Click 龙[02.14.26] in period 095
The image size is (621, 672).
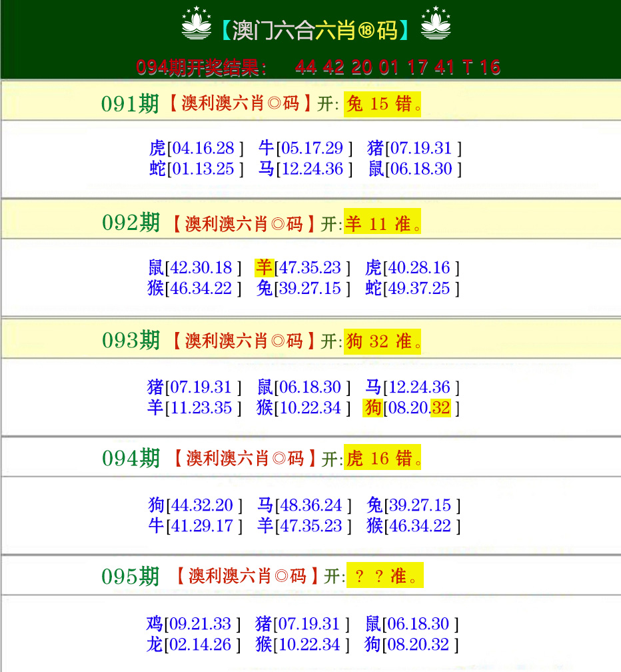point(194,645)
